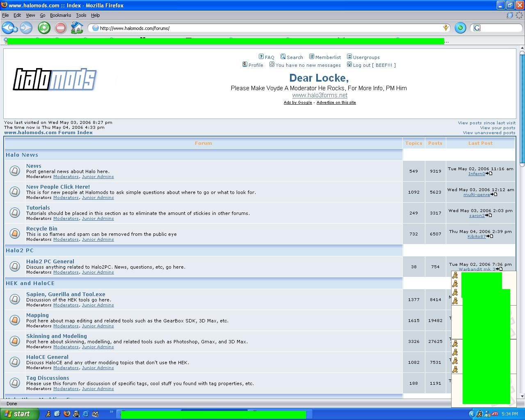
Task: Go to the Firefox Home page icon
Action: [77, 28]
